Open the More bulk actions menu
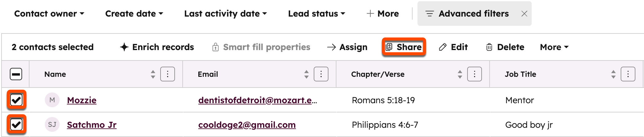Screen dimensions: 644x137 click(554, 47)
